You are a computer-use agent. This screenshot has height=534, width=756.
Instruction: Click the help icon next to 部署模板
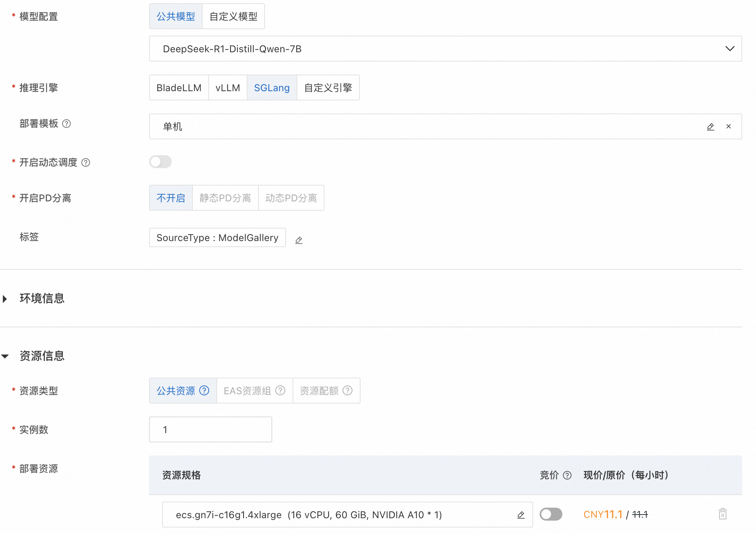[x=66, y=124]
